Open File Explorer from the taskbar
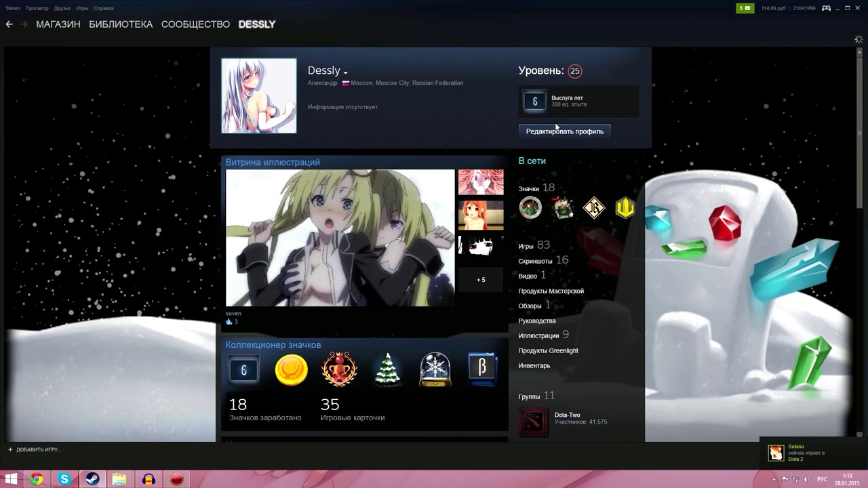This screenshot has width=868, height=488. 119,479
